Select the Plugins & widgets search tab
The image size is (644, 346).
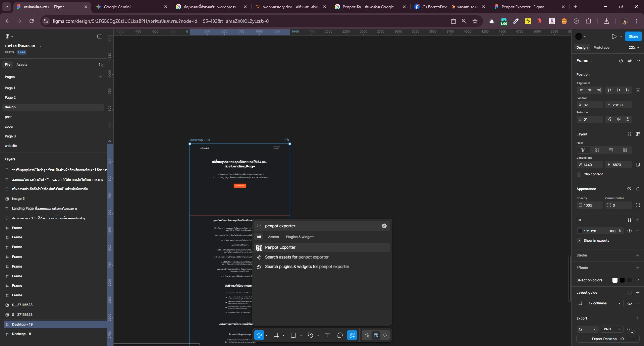coord(300,237)
